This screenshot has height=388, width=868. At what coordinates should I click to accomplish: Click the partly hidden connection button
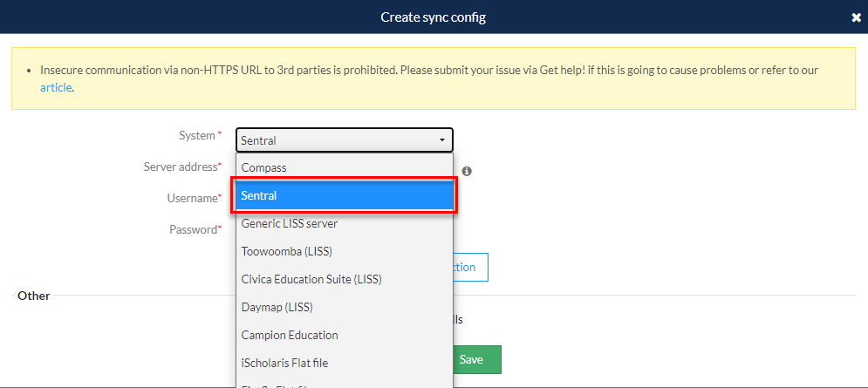click(470, 268)
